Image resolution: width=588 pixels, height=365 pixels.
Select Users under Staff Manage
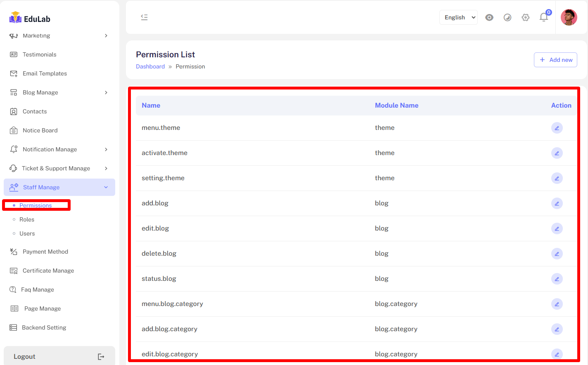click(x=27, y=233)
